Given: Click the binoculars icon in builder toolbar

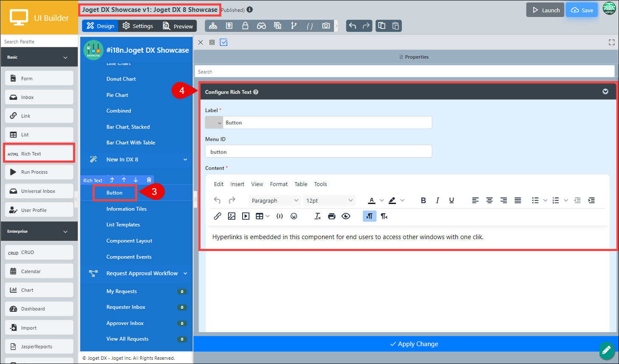Looking at the screenshot, I should (x=261, y=26).
